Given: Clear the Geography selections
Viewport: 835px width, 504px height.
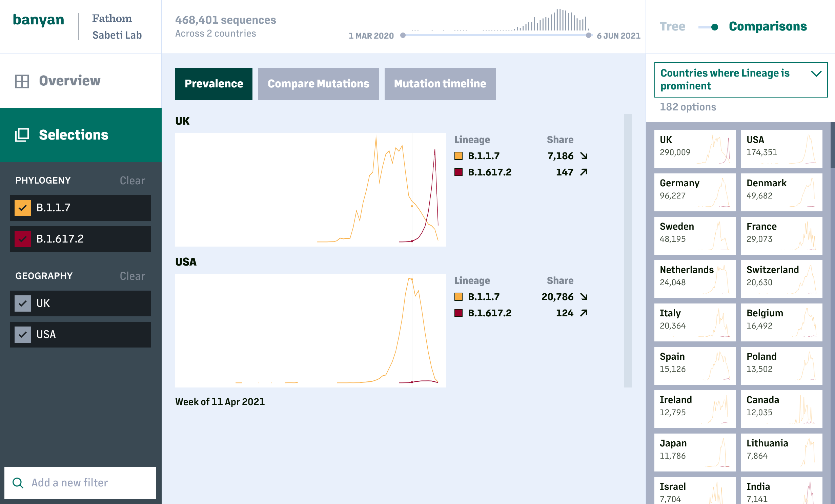Looking at the screenshot, I should pos(133,276).
